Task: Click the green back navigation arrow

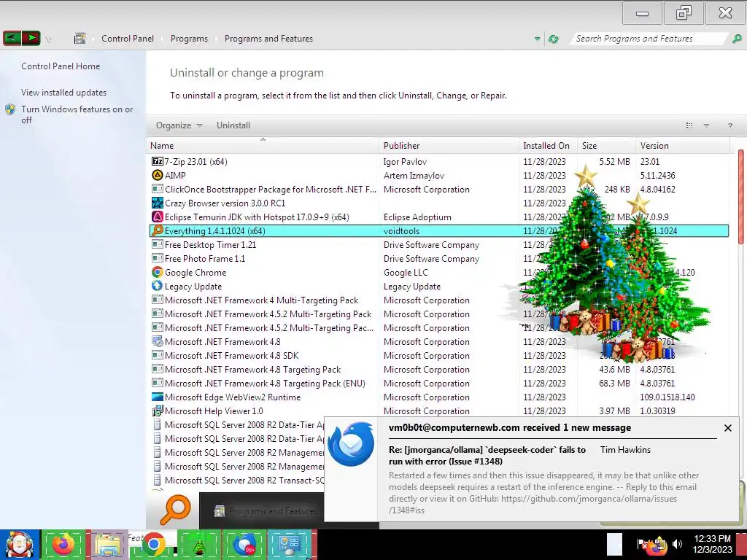Action: coord(12,38)
